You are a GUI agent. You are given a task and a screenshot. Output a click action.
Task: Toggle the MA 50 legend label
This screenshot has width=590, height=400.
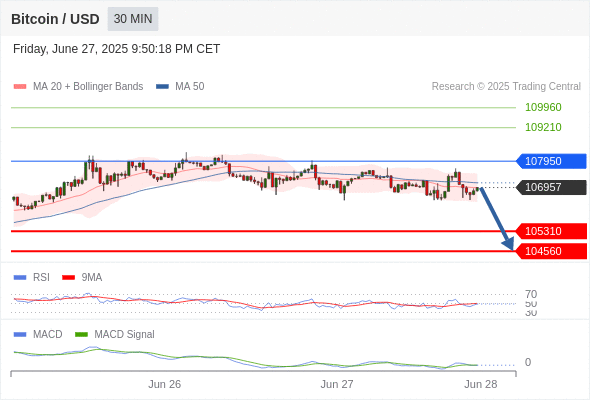point(190,87)
